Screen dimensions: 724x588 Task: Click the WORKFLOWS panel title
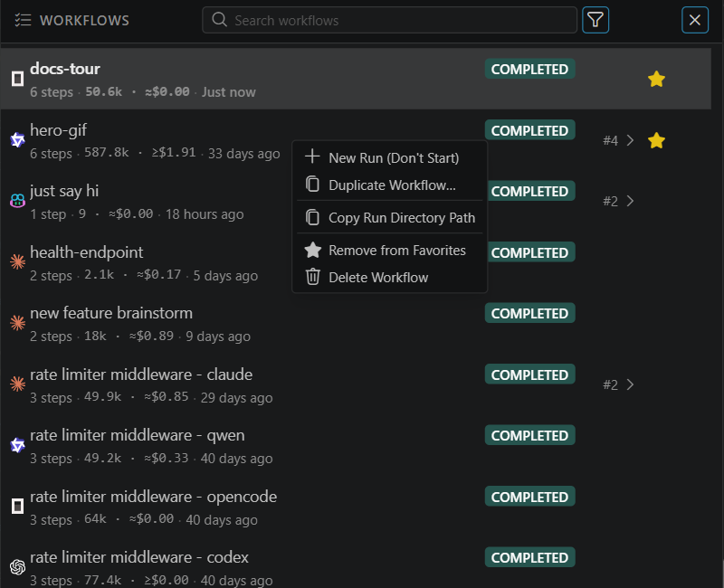coord(84,20)
